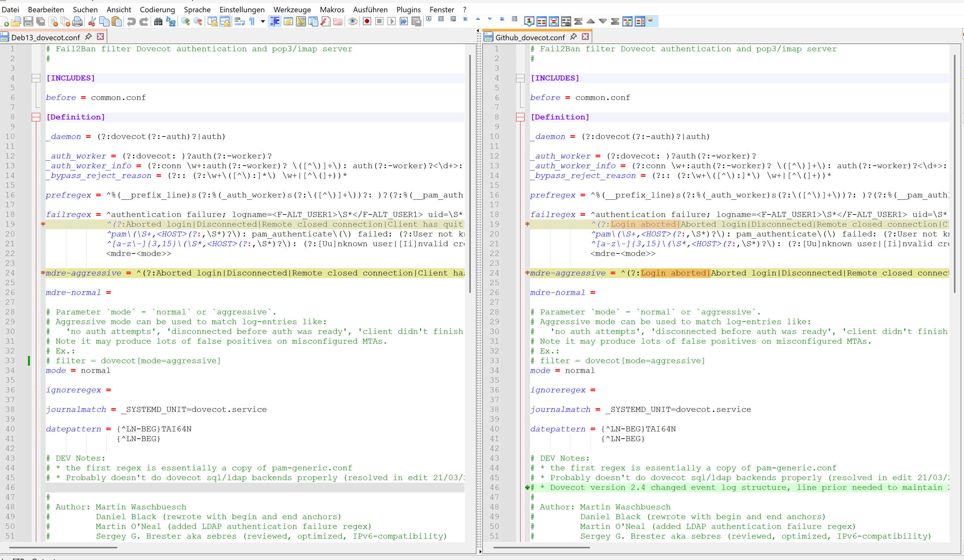
Task: Toggle the synchronize vertical scrolling lock icon
Action: point(212,21)
